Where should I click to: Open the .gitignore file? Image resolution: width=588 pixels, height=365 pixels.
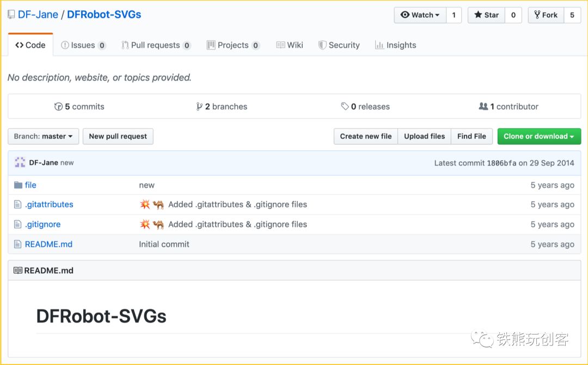[x=43, y=224]
